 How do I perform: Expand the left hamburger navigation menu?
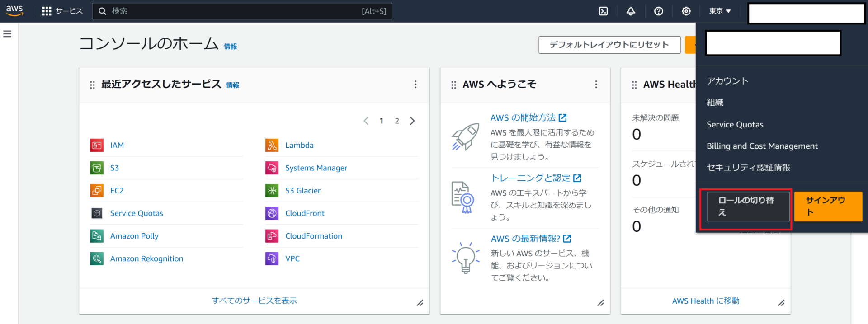coord(7,34)
